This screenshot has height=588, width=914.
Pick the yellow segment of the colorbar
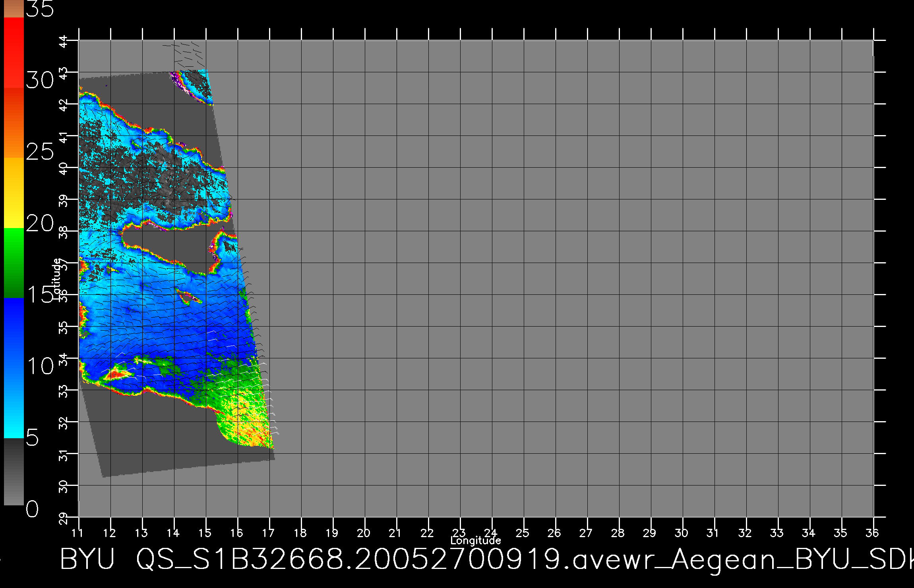[x=14, y=193]
